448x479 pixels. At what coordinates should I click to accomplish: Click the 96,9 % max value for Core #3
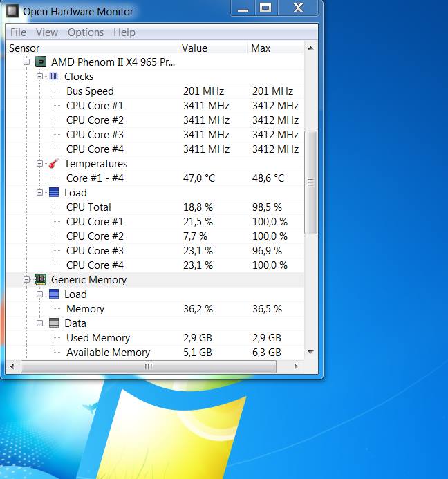tap(267, 250)
